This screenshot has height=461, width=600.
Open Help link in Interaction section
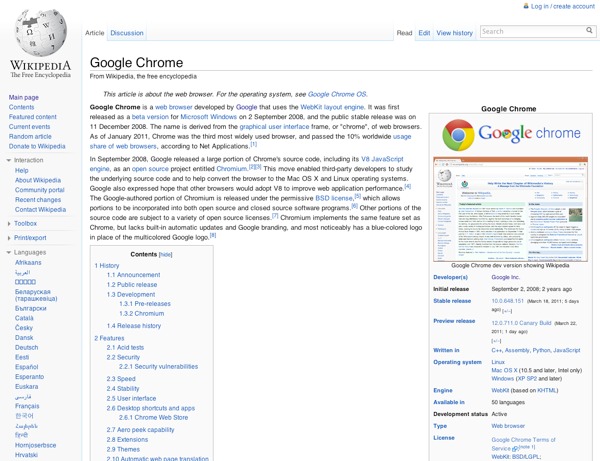click(21, 171)
